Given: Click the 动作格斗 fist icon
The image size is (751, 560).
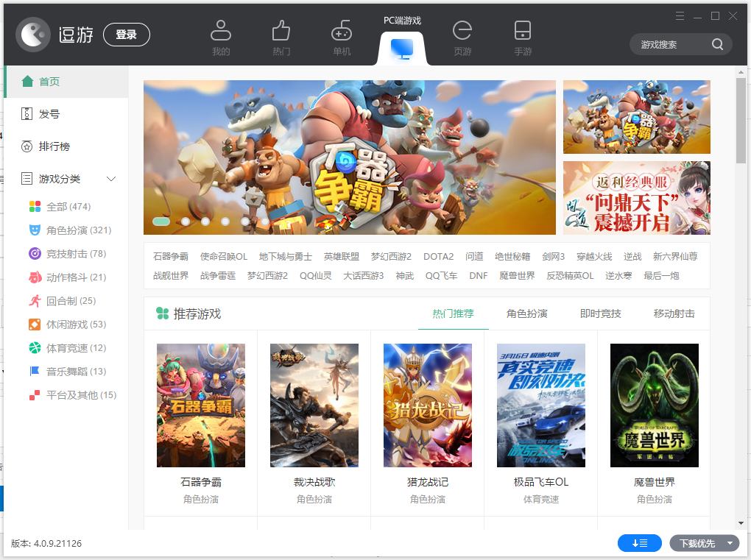Looking at the screenshot, I should click(x=35, y=277).
